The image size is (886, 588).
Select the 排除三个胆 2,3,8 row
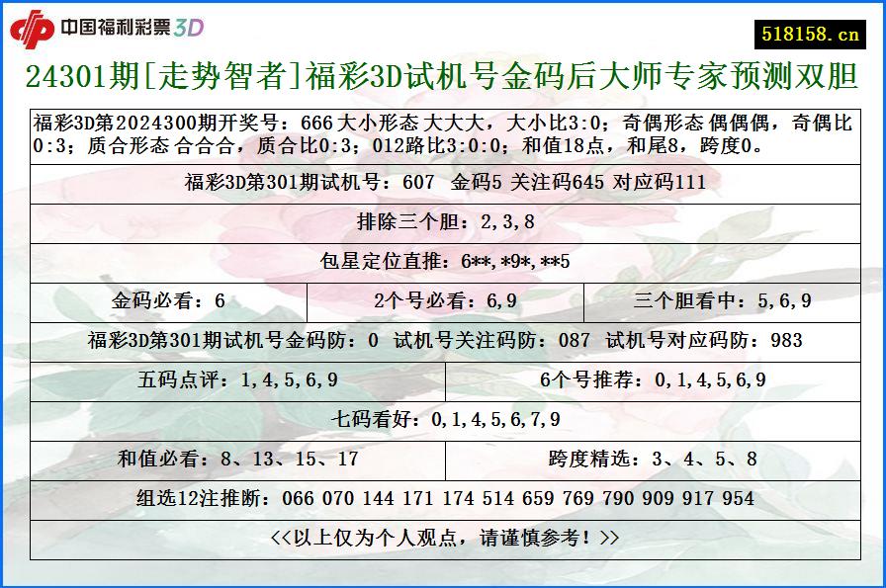tap(443, 218)
